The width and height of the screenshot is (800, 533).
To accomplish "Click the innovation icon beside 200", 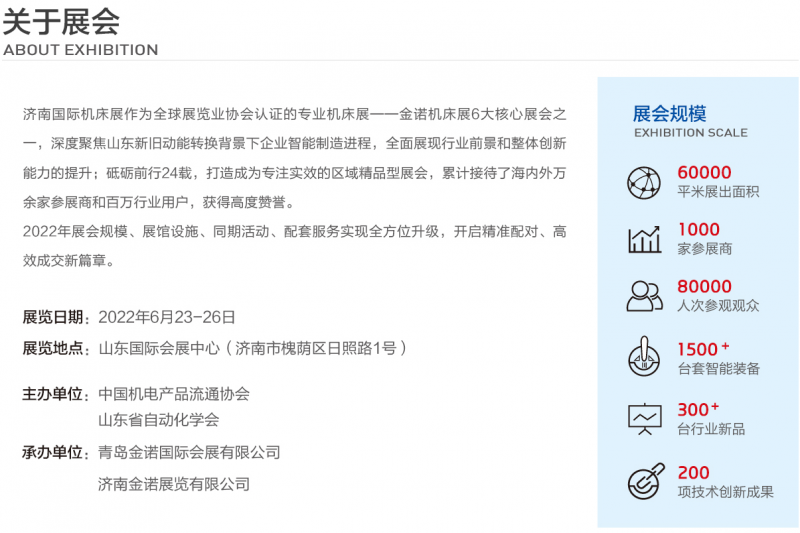I will (x=644, y=481).
